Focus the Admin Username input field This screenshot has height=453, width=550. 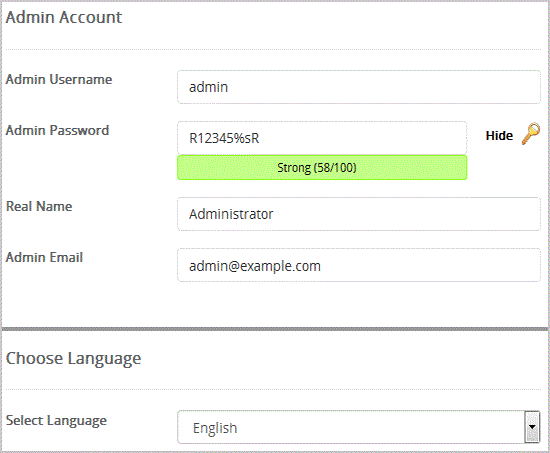click(x=358, y=87)
